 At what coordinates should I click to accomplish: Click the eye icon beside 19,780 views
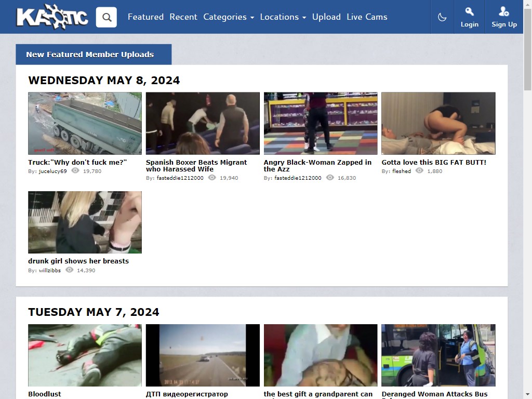click(x=75, y=170)
